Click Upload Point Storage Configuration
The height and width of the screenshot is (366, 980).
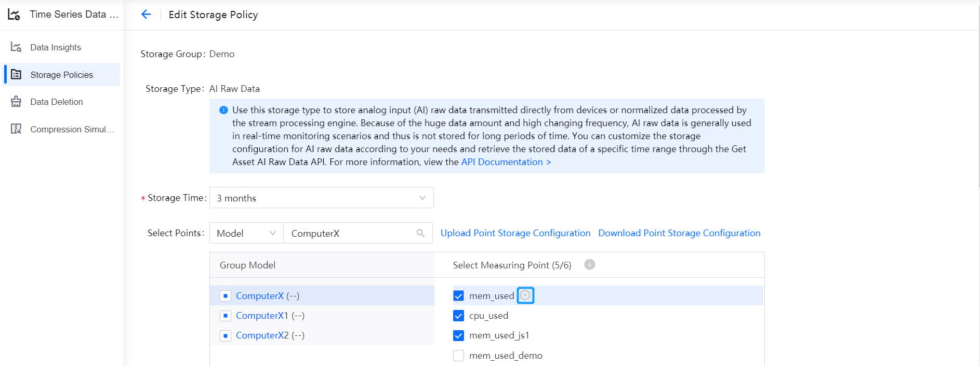(x=515, y=233)
